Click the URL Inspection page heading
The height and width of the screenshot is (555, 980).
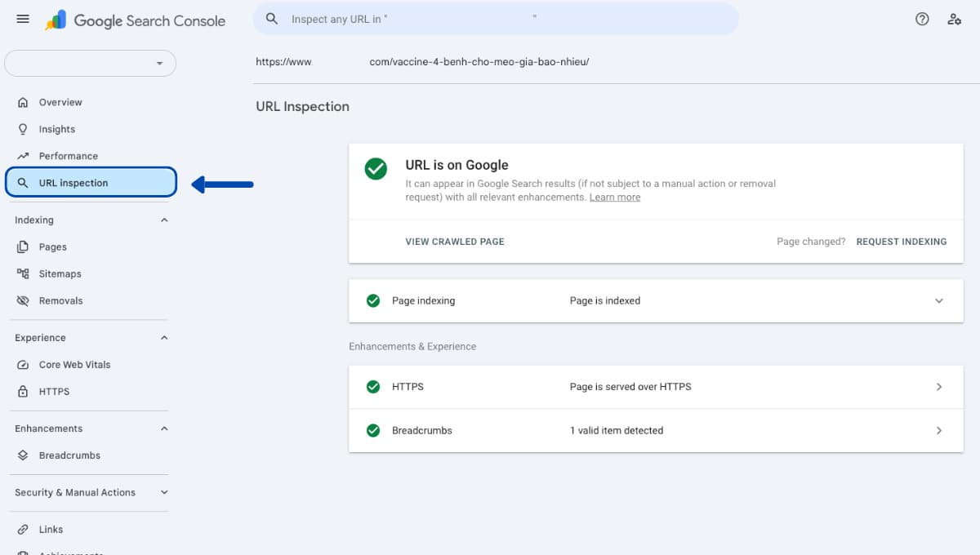pos(302,106)
